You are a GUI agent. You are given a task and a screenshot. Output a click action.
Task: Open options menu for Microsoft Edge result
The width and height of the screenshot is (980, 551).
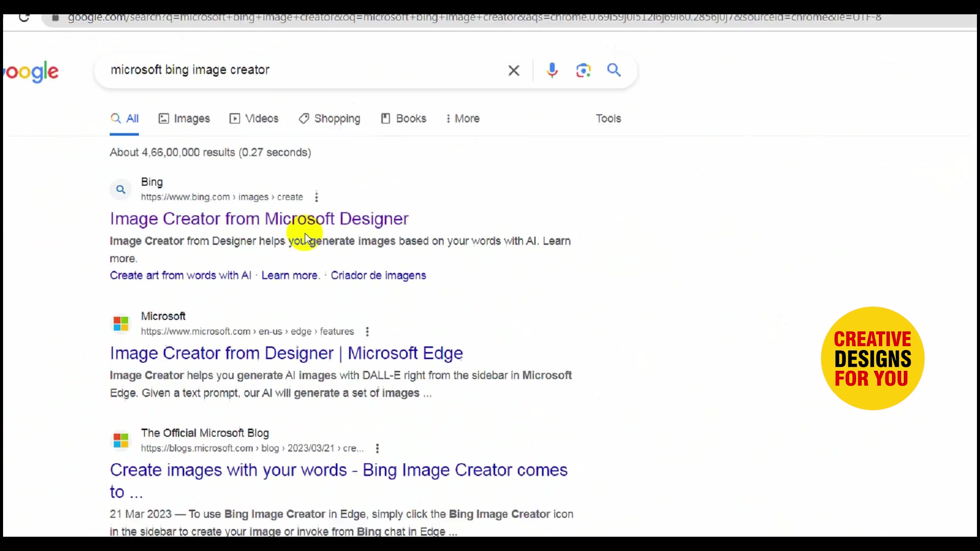pyautogui.click(x=367, y=332)
